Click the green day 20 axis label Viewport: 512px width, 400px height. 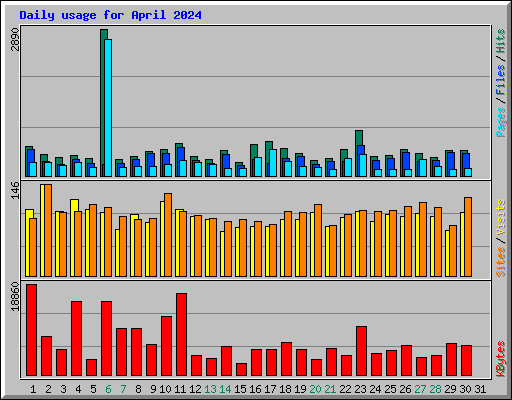tap(315, 389)
